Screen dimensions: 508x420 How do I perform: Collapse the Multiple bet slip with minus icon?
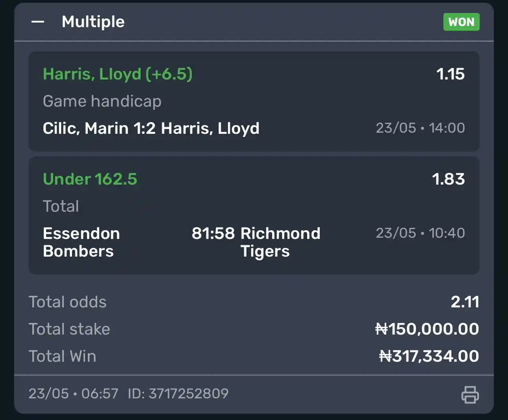(x=38, y=22)
